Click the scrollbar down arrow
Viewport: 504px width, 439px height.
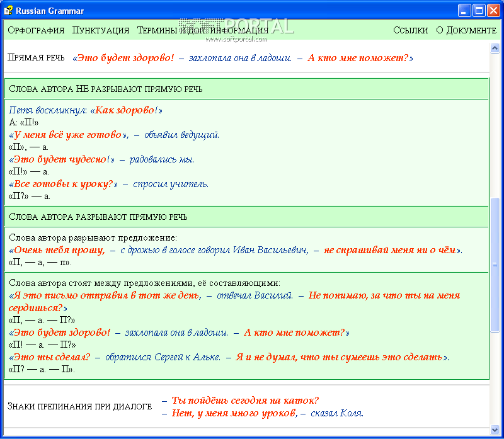[x=495, y=430]
